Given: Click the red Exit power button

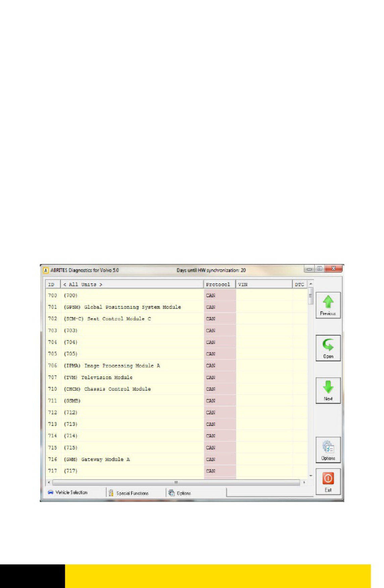Looking at the screenshot, I should 328,481.
